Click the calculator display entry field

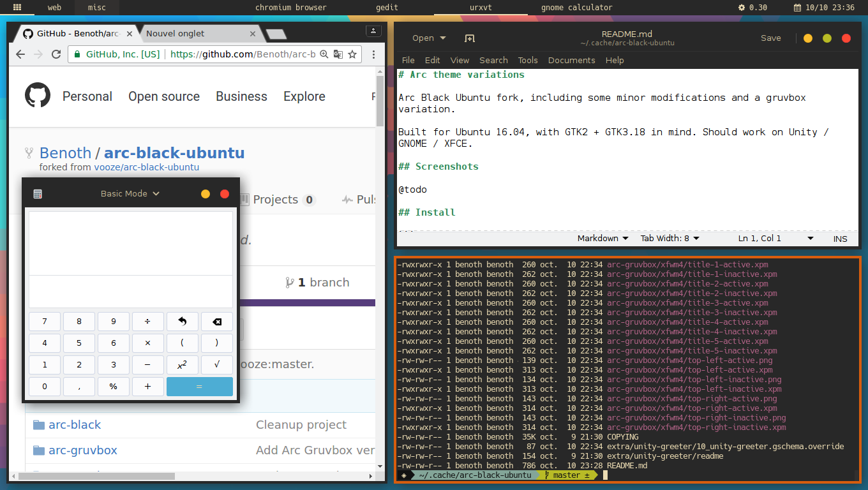pyautogui.click(x=131, y=292)
